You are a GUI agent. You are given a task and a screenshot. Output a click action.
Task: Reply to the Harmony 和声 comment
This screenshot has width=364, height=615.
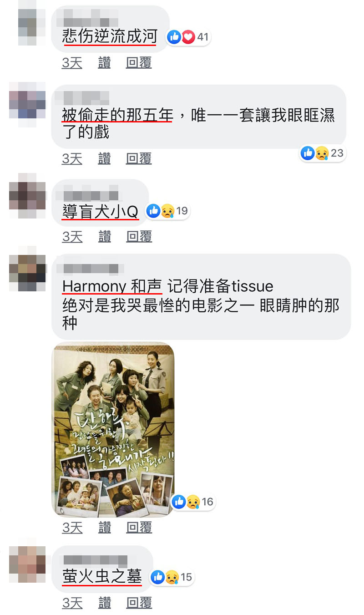pos(139,528)
